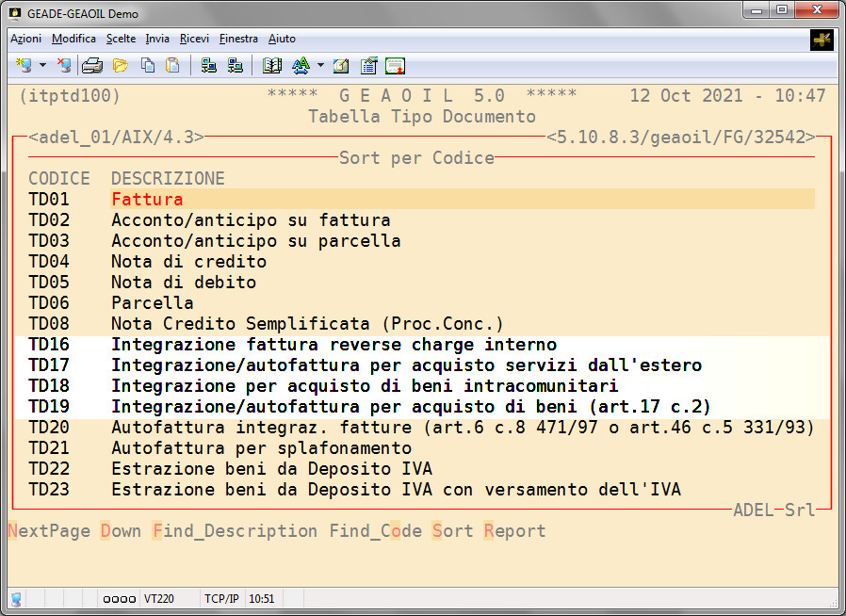Open the Scelte menu
This screenshot has height=616, width=846.
(x=121, y=39)
